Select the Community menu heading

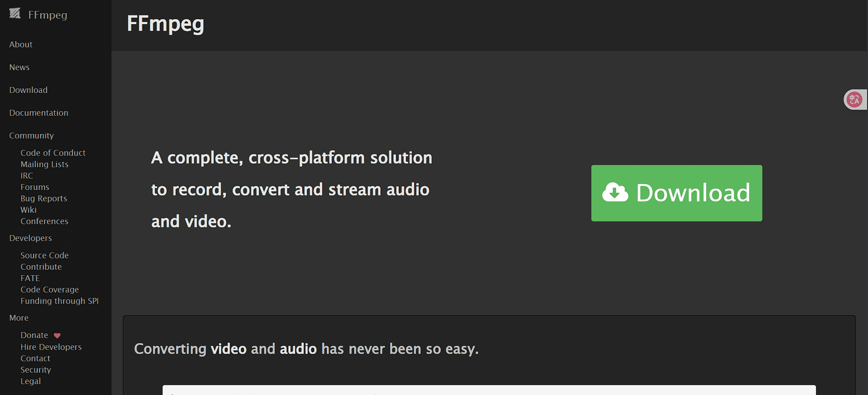(x=31, y=135)
